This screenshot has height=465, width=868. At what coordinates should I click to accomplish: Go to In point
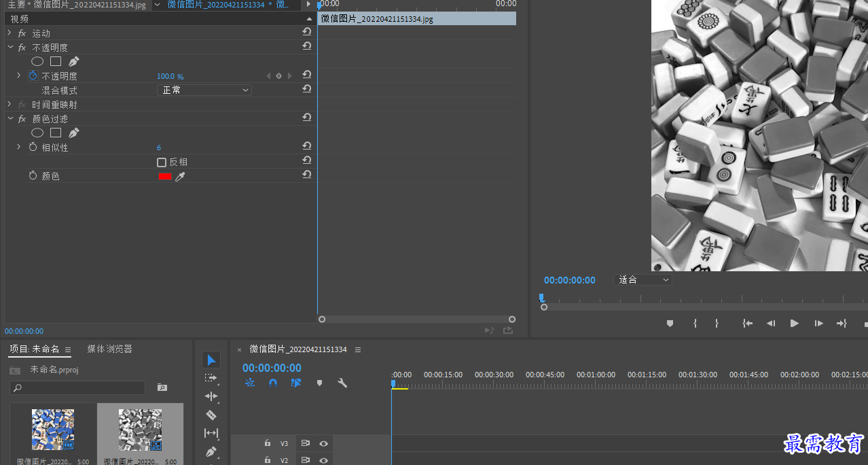click(748, 324)
